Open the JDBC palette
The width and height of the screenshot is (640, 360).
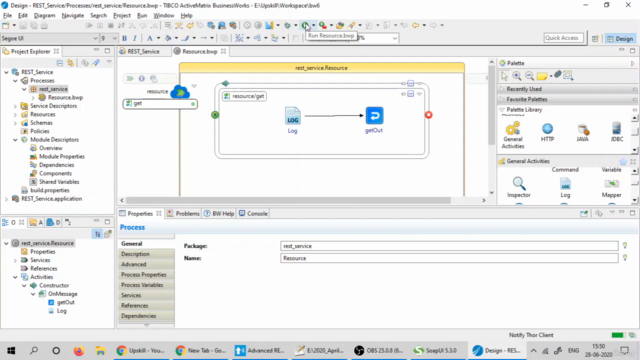point(617,132)
